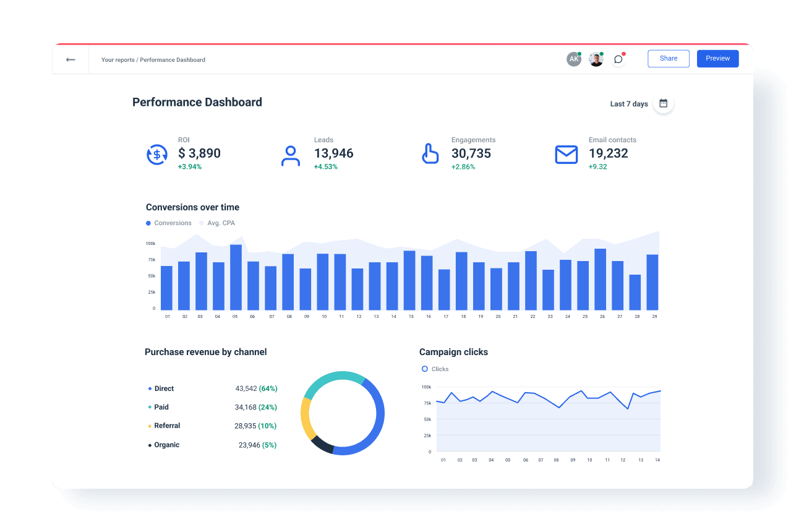Viewport: 804px width, 532px height.
Task: Click the AK avatar icon
Action: point(573,58)
